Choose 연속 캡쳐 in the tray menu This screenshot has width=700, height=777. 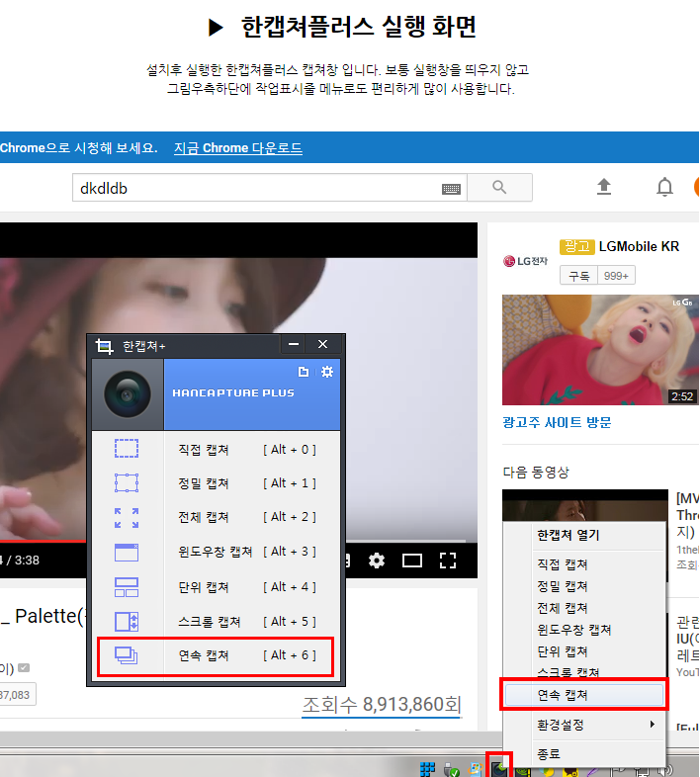pyautogui.click(x=584, y=695)
